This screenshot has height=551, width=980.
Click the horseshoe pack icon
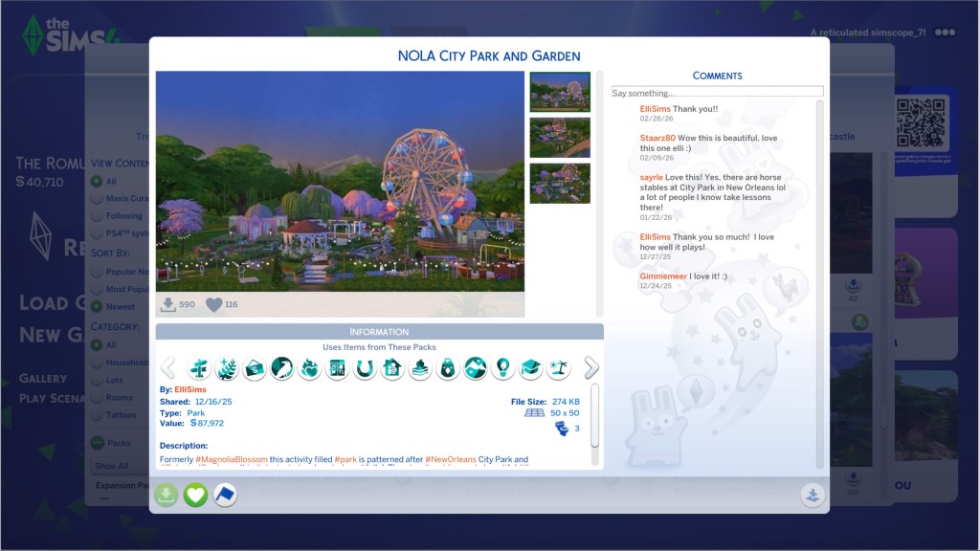click(x=365, y=368)
